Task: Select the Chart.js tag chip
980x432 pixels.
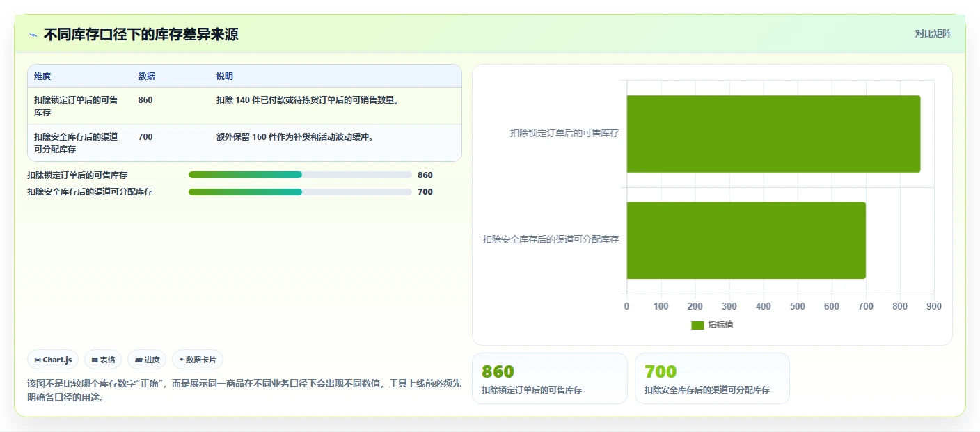Action: click(54, 360)
